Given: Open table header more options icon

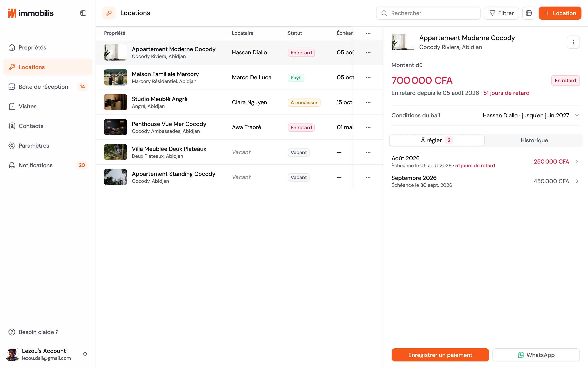Looking at the screenshot, I should [368, 33].
